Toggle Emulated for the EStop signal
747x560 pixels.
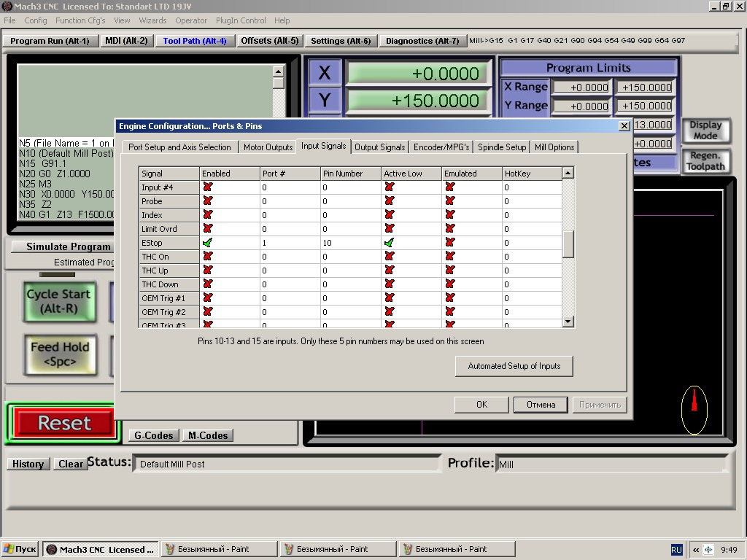point(449,242)
